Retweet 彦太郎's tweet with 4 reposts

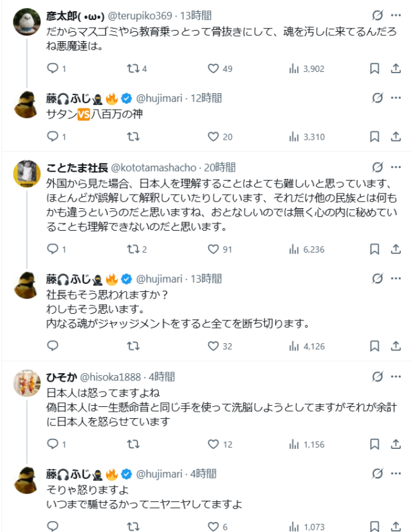pyautogui.click(x=133, y=68)
